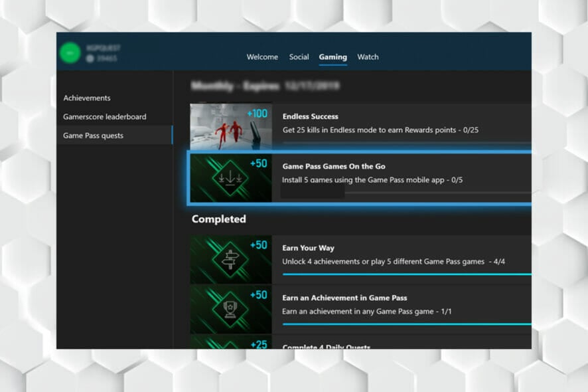
Task: Click the Completed section heading
Action: tap(219, 219)
